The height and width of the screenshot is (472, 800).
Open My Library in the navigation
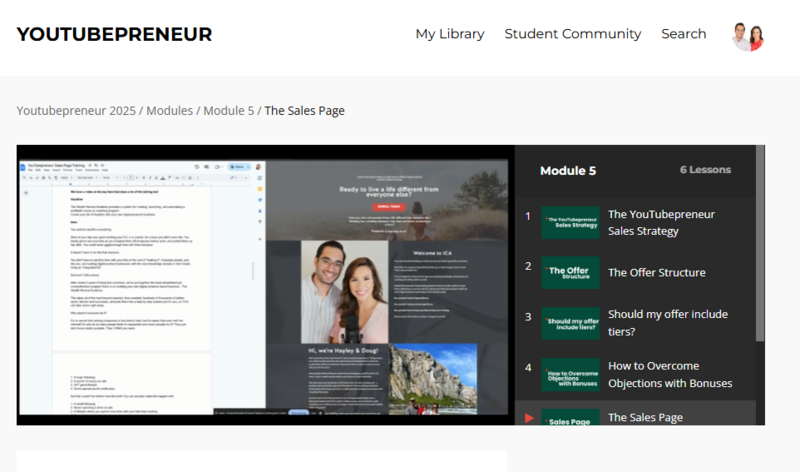(x=449, y=34)
